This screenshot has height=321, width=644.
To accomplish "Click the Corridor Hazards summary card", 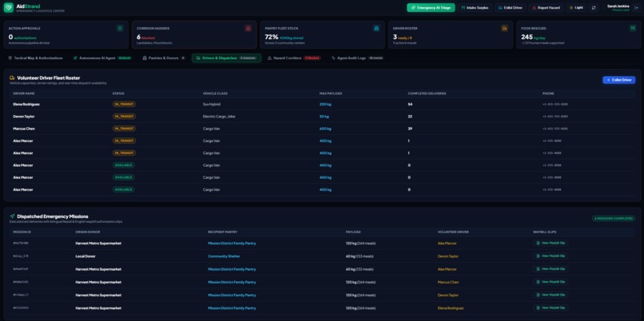I will pyautogui.click(x=194, y=35).
